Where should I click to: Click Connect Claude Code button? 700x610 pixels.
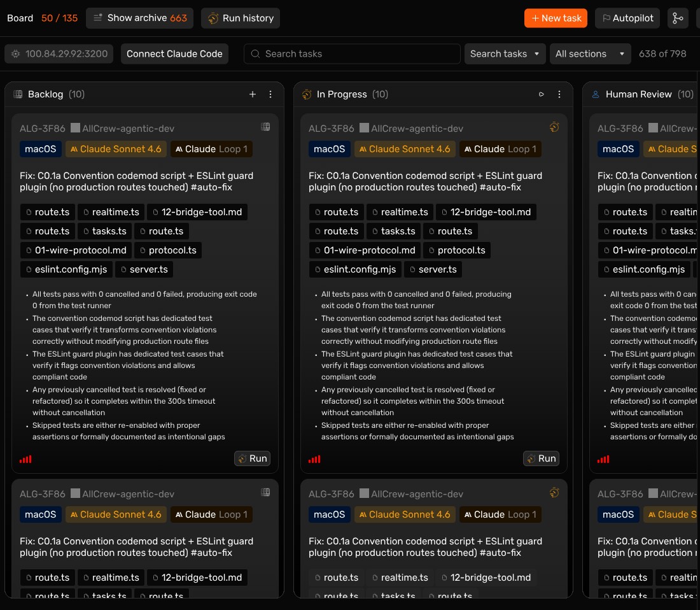coord(174,54)
